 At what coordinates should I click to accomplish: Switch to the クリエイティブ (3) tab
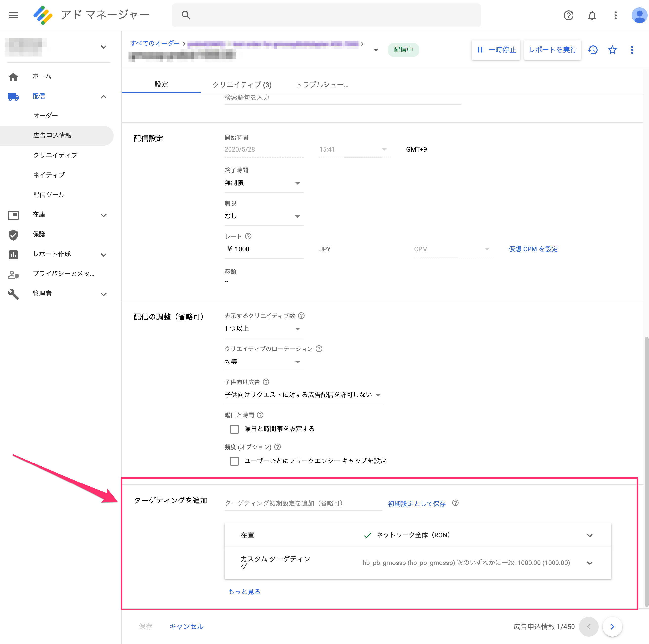[x=242, y=85]
